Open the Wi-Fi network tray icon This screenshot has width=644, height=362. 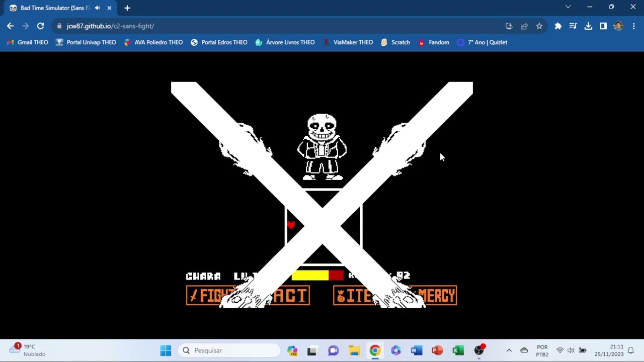click(559, 350)
